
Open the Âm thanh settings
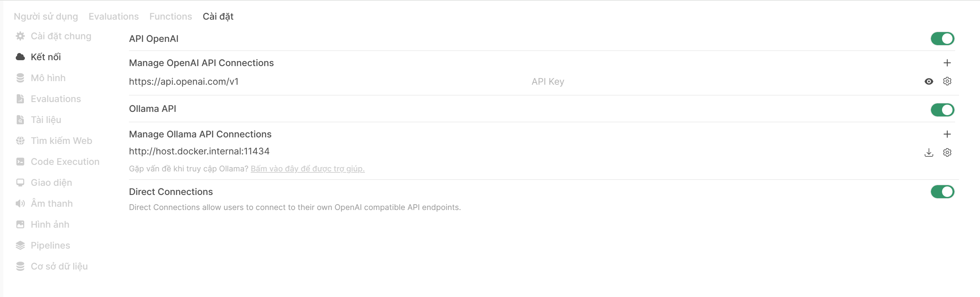[52, 203]
